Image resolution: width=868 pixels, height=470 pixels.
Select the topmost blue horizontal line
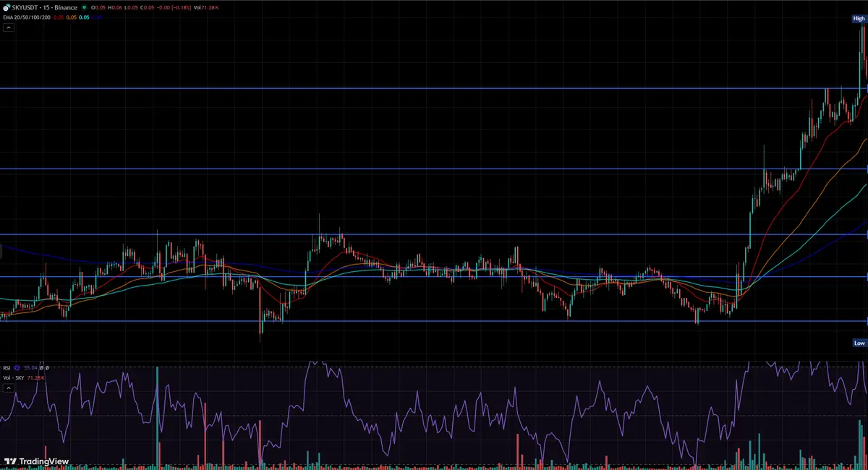[x=434, y=88]
